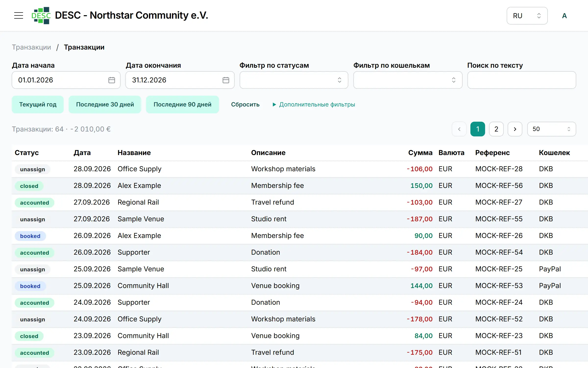Open the status filter dropdown
This screenshot has height=368, width=588.
pyautogui.click(x=294, y=80)
